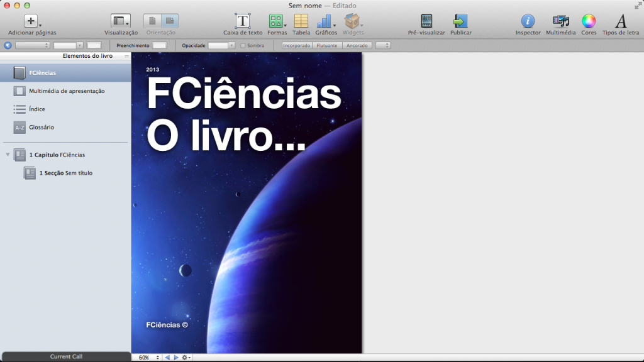
Task: Open the Formas shapes menu
Action: coord(277,21)
